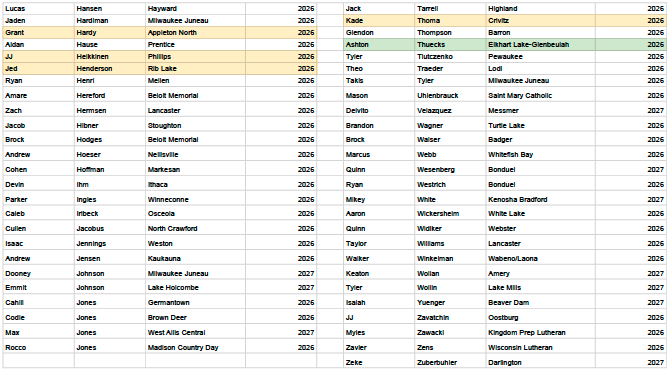The width and height of the screenshot is (670, 370).
Task: Select the 'Neillsville' cell
Action: tap(195, 154)
